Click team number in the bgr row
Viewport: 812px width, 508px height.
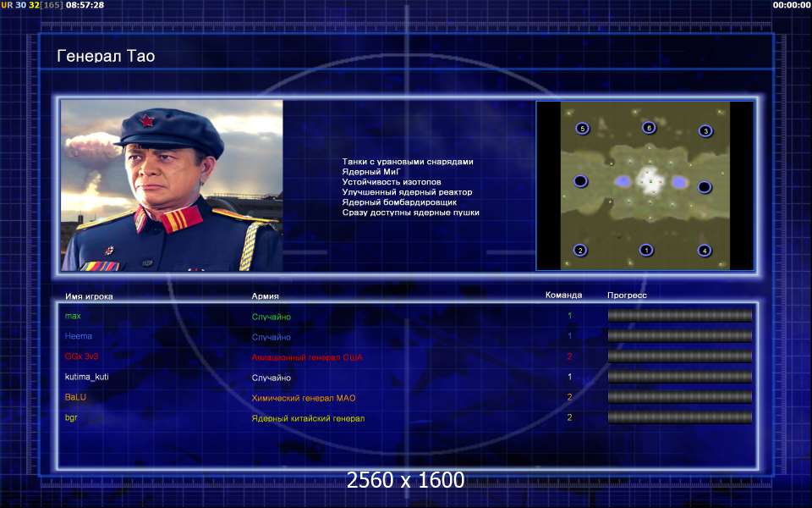(569, 417)
